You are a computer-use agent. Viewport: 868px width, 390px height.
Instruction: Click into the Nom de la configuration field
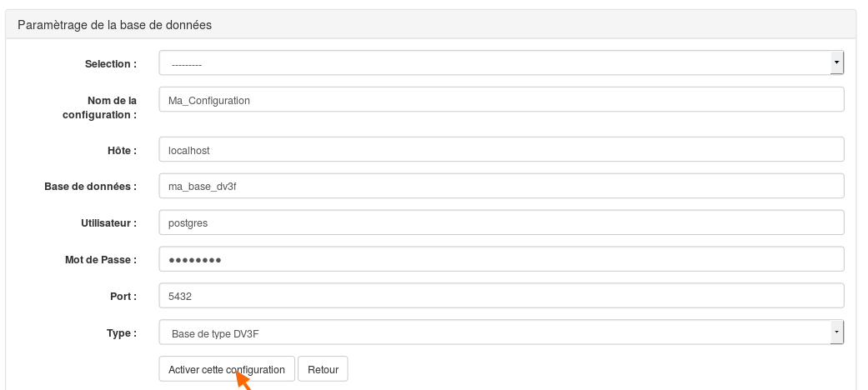[x=501, y=99]
